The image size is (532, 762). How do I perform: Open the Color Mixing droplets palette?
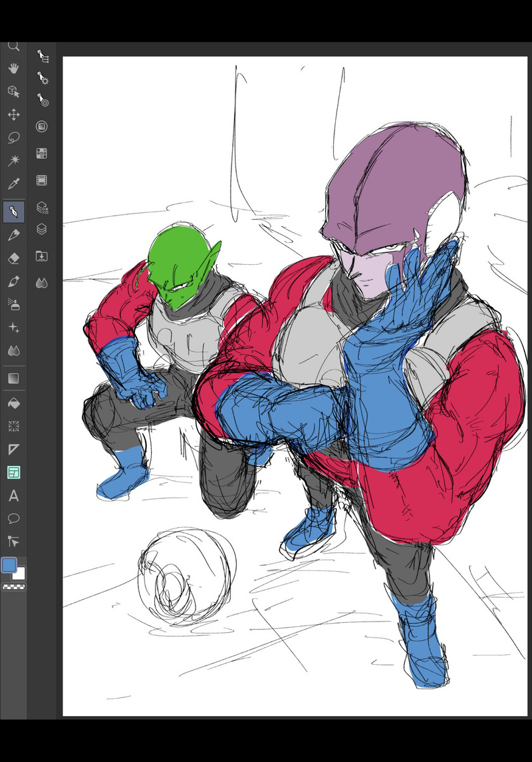pyautogui.click(x=42, y=282)
